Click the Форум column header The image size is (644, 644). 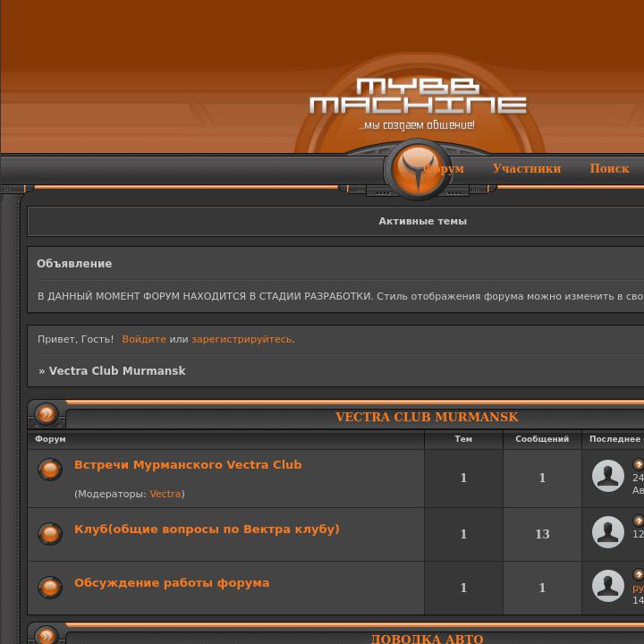pyautogui.click(x=50, y=439)
